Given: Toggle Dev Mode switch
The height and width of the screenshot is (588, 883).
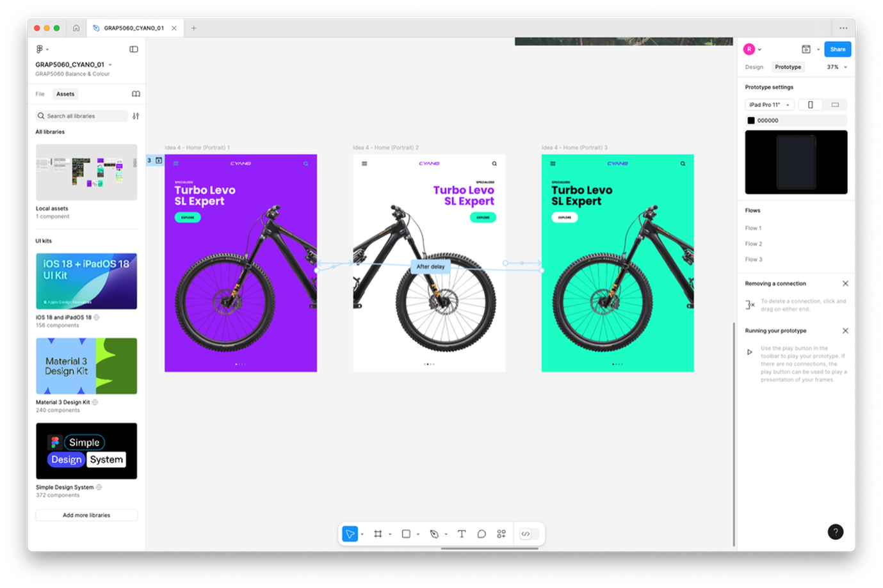Looking at the screenshot, I should click(529, 534).
